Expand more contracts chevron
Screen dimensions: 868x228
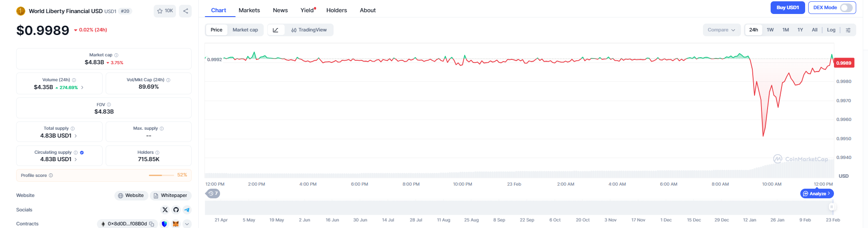(187, 224)
